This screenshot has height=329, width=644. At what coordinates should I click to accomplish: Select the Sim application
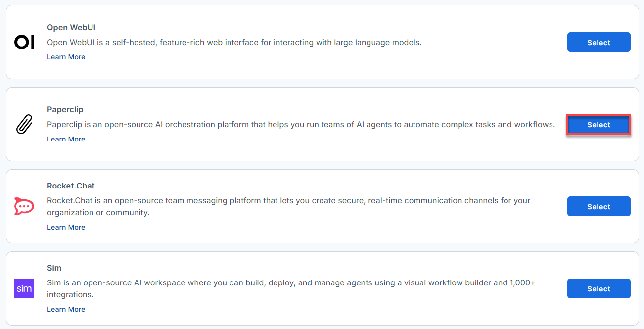tap(598, 288)
